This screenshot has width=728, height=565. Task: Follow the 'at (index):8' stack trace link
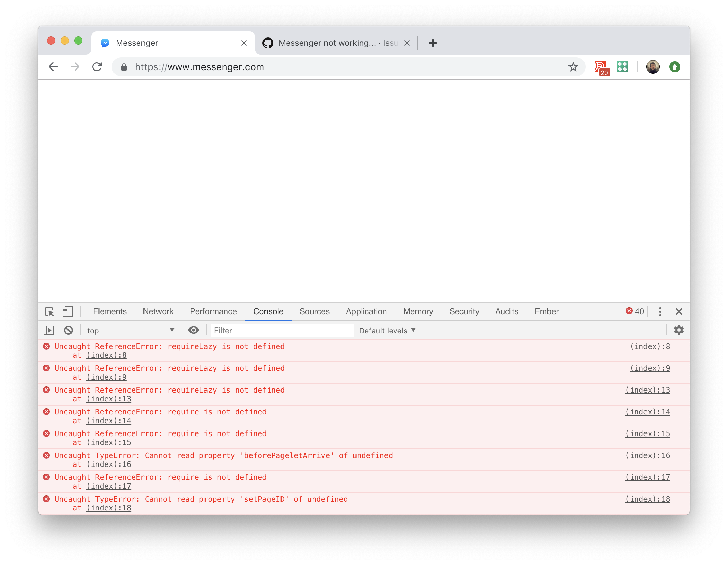[106, 355]
